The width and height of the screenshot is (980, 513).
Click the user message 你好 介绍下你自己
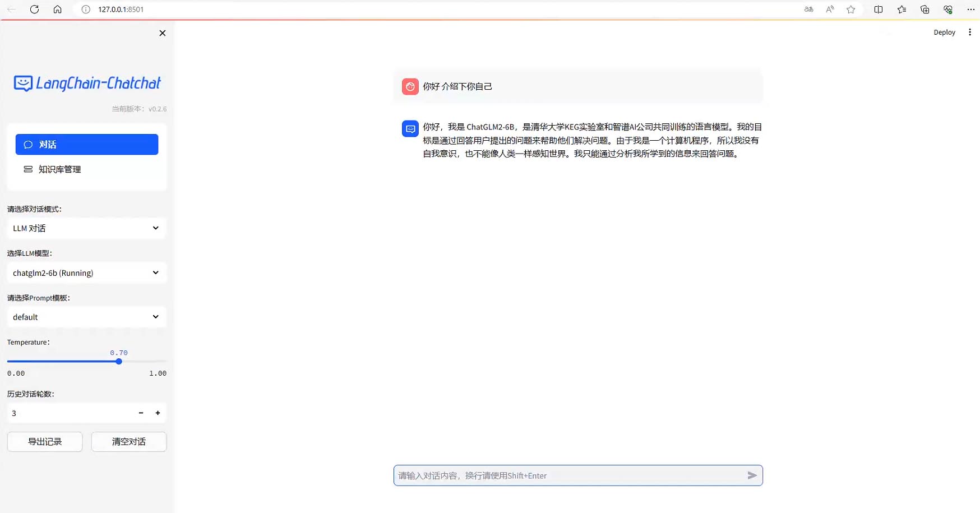(x=457, y=86)
